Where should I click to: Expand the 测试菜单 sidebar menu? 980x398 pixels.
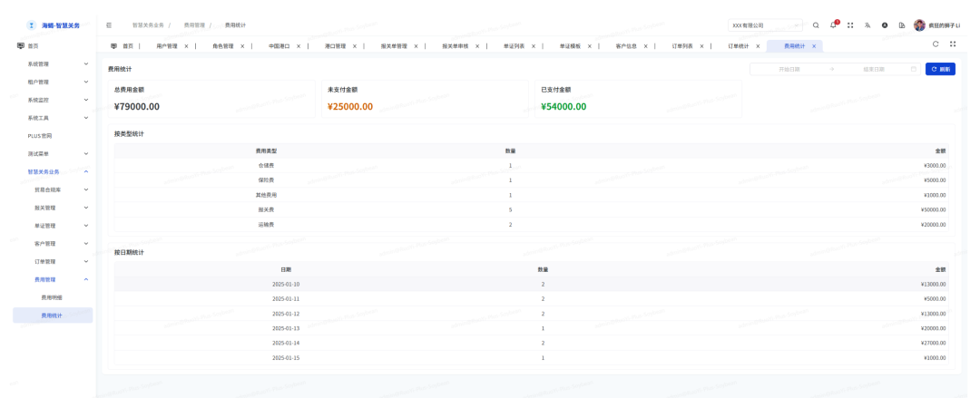[54, 154]
